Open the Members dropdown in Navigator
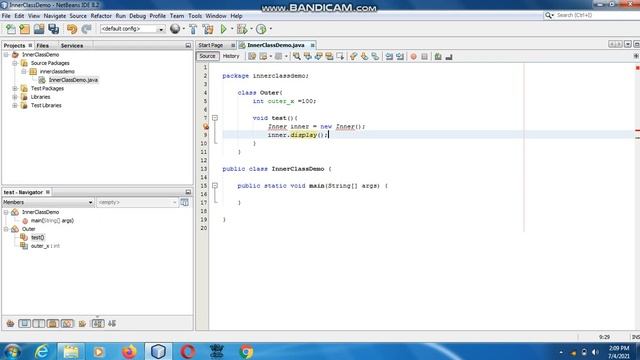 (48, 202)
